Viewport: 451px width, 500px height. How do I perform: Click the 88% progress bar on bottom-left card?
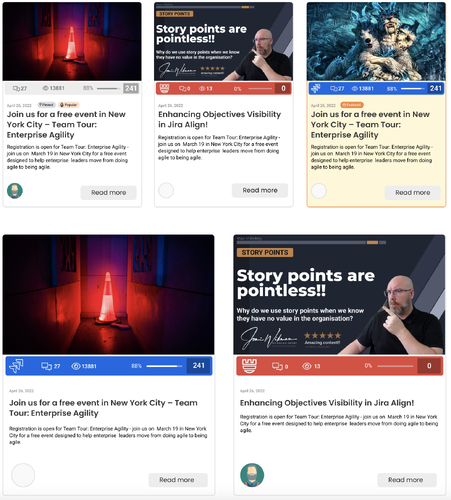coord(164,366)
